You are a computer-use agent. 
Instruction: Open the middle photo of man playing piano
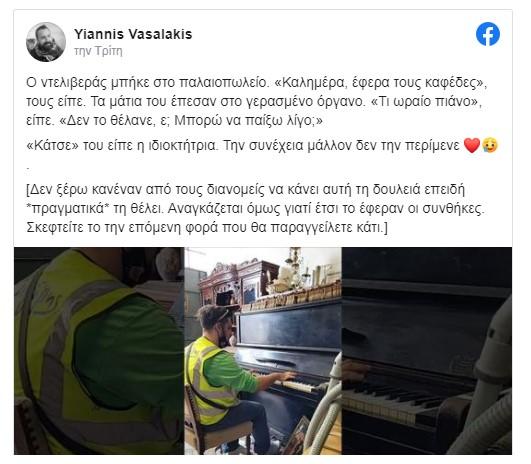pos(263,351)
